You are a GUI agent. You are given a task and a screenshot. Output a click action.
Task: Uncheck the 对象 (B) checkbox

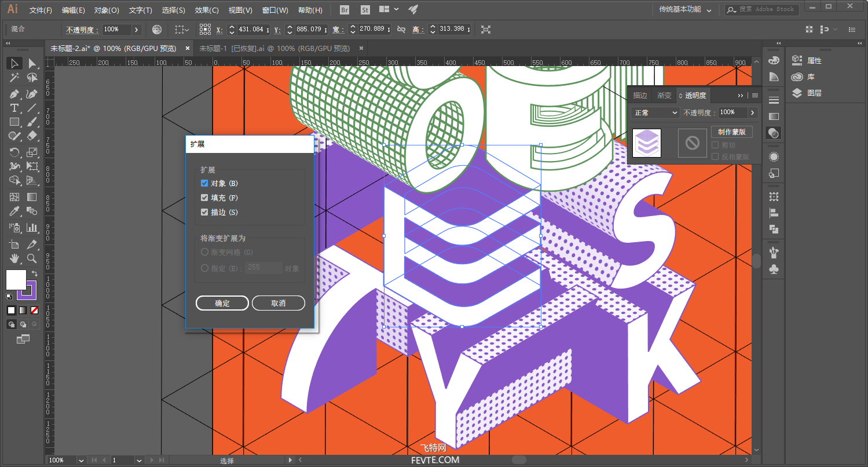204,183
